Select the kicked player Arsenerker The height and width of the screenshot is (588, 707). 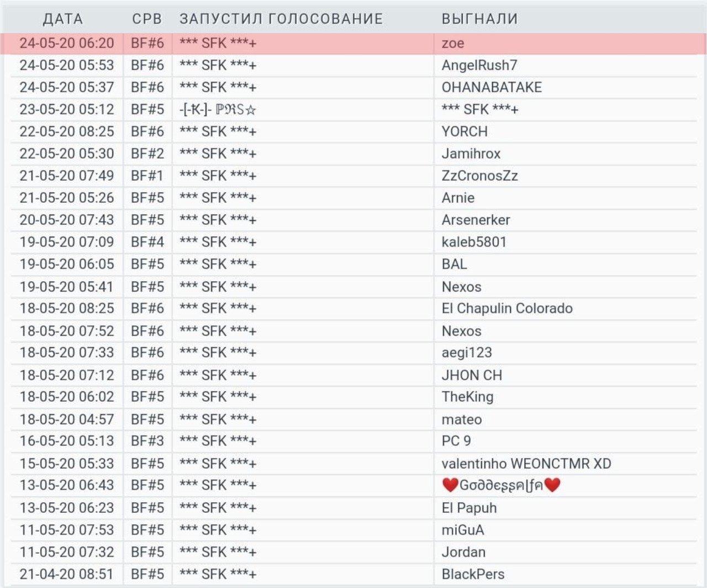476,220
